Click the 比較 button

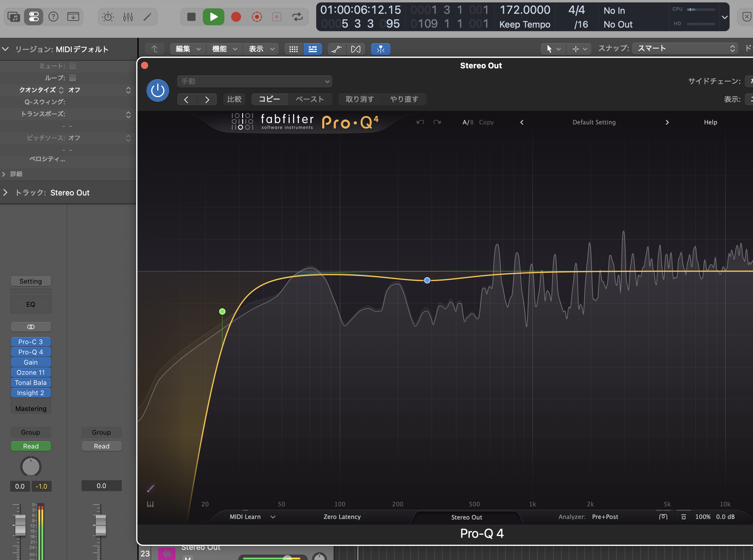(234, 99)
